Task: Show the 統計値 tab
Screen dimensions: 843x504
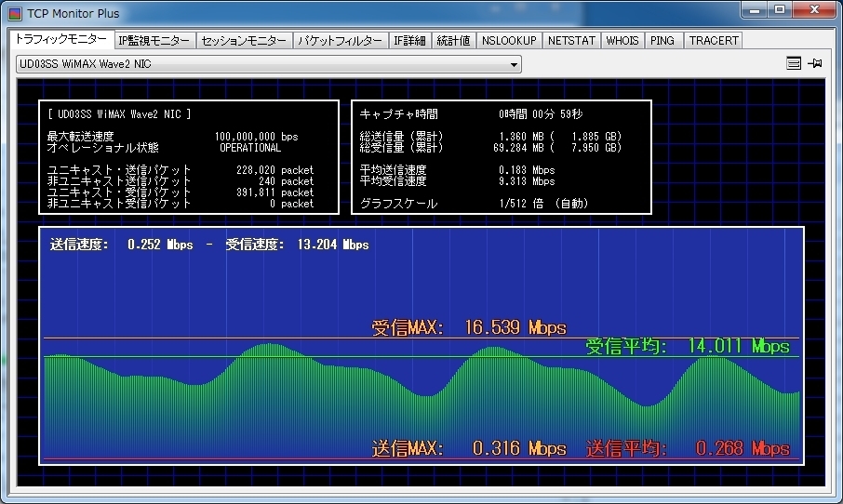Action: tap(453, 41)
